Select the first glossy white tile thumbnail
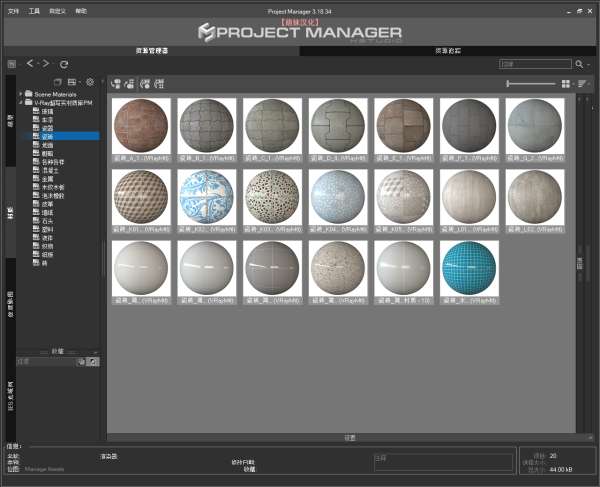 click(141, 268)
